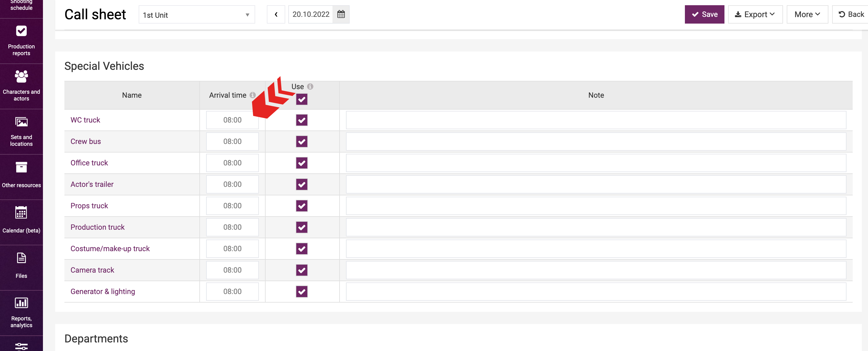Screen dimensions: 868x351
Task: Edit Camera track arrival time
Action: [x=232, y=270]
